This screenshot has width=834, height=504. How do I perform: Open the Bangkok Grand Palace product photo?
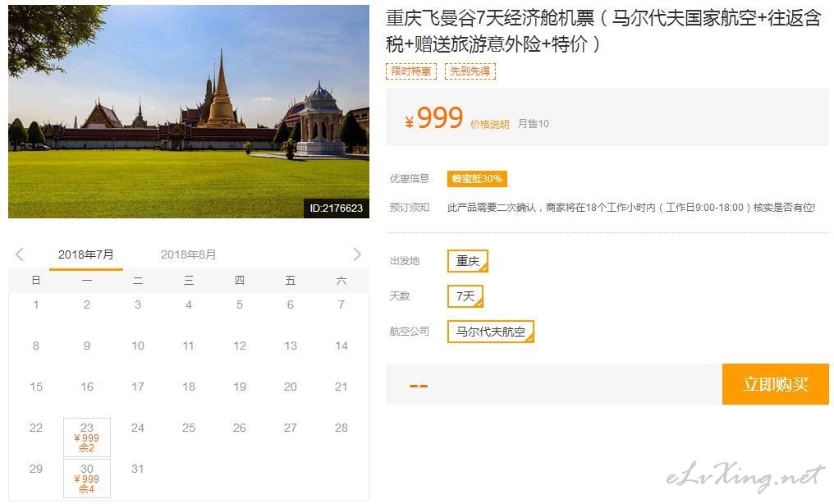[189, 112]
